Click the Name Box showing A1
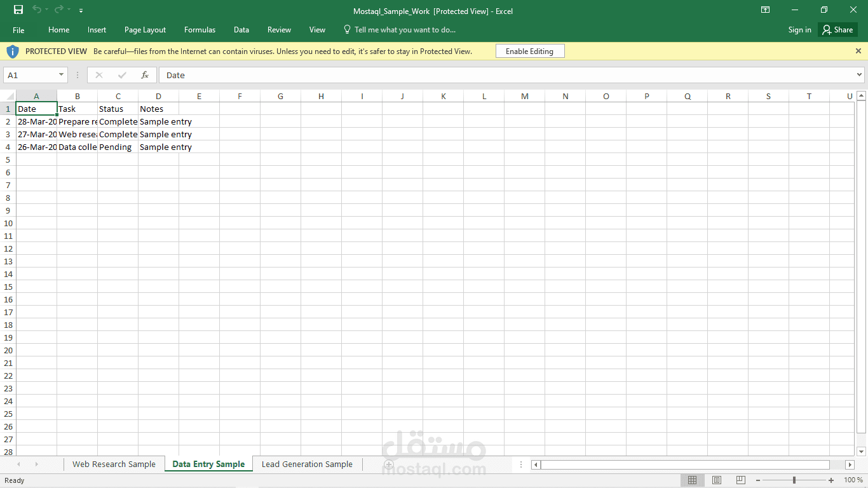 31,75
